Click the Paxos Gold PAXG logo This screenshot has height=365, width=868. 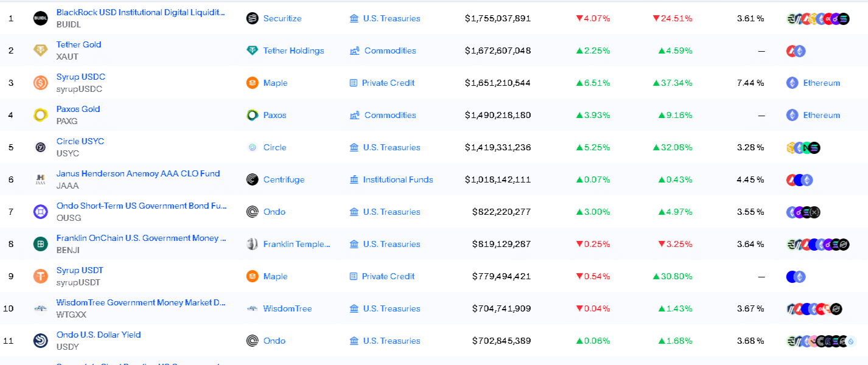[41, 115]
